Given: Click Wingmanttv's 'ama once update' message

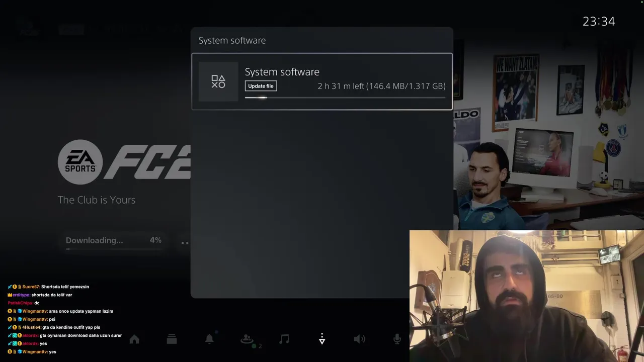Looking at the screenshot, I should pos(60,311).
